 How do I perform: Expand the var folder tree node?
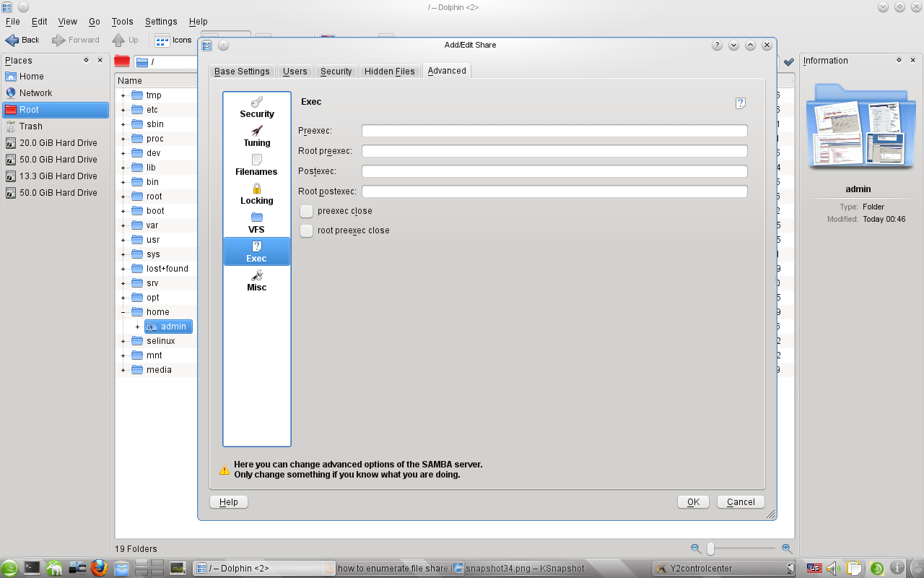(123, 225)
